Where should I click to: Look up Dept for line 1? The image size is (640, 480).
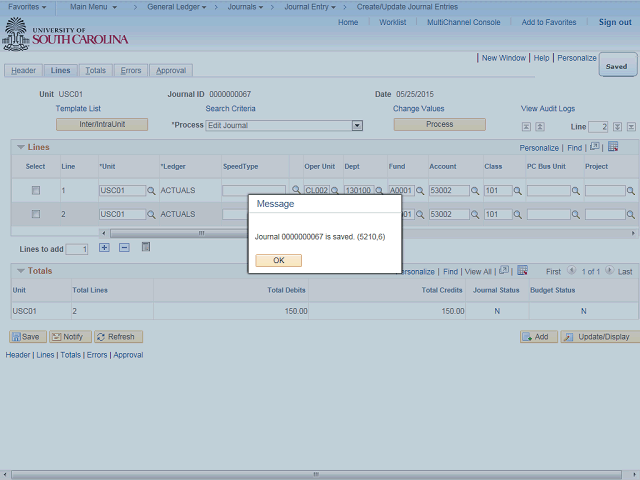point(379,191)
